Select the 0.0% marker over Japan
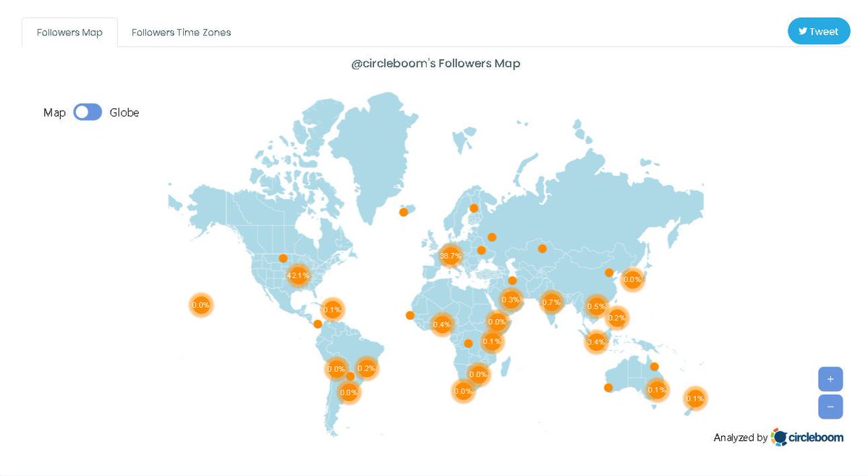Image resolution: width=868 pixels, height=476 pixels. pos(632,279)
